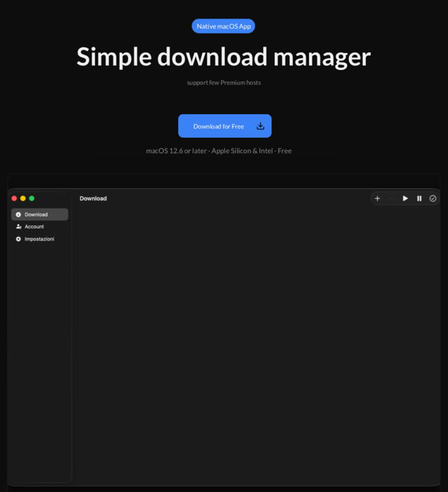Open the Account section in sidebar
This screenshot has height=492, width=448.
coord(40,227)
